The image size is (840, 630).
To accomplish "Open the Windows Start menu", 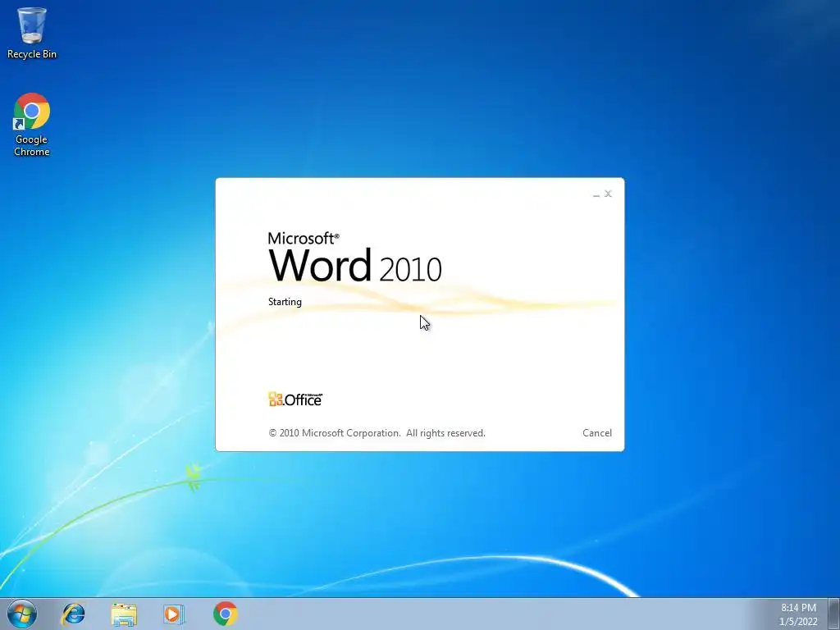I will pyautogui.click(x=22, y=614).
